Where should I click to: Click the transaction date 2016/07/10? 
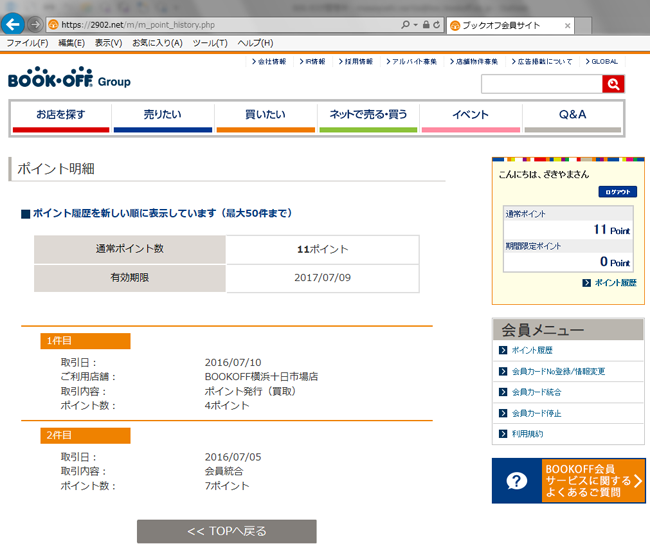point(233,363)
